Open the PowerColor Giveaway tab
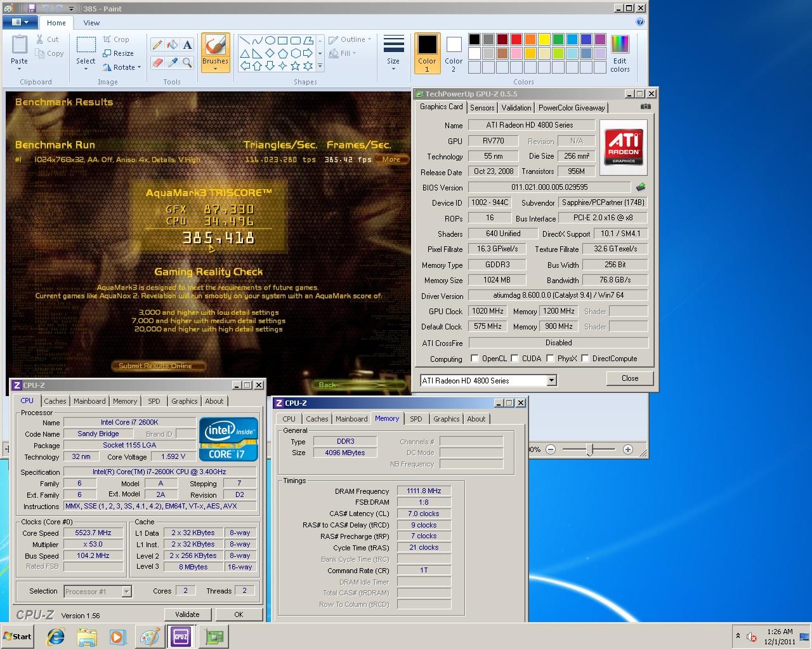812x650 pixels. pyautogui.click(x=572, y=108)
